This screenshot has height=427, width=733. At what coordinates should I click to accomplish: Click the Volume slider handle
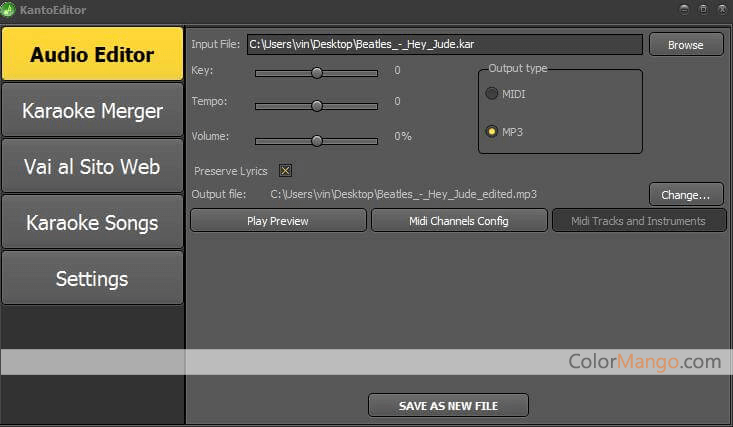click(317, 141)
